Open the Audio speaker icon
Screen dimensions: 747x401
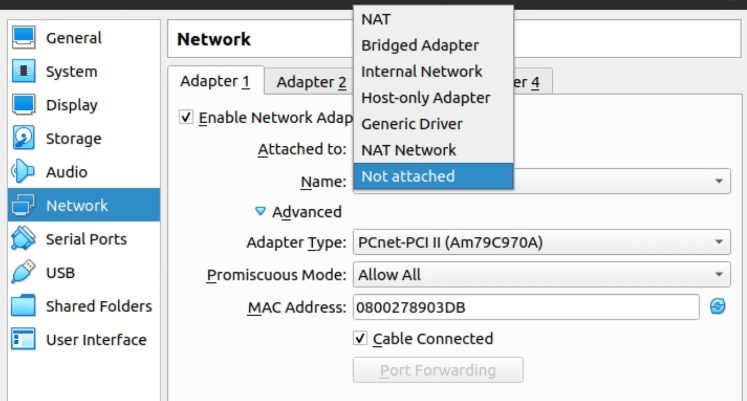23,171
